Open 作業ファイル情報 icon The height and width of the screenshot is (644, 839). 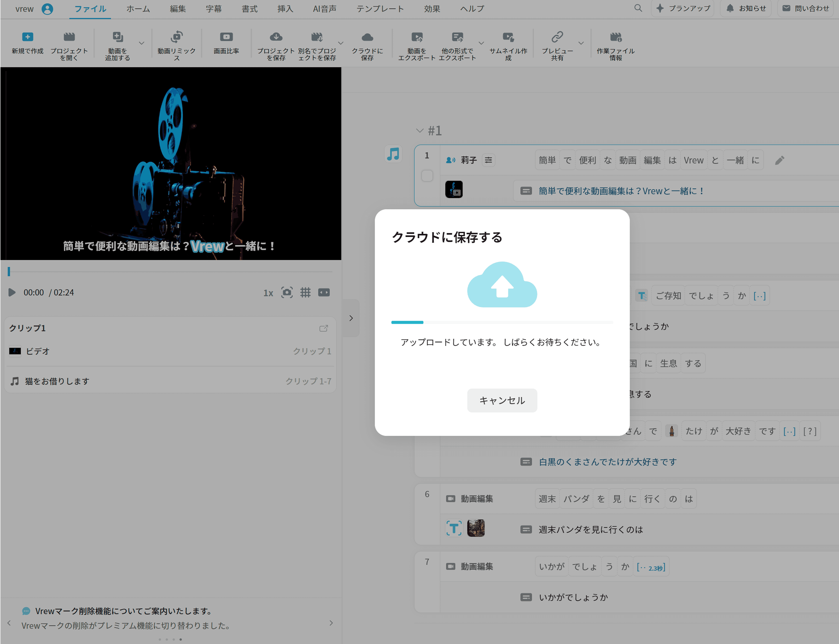pos(615,37)
